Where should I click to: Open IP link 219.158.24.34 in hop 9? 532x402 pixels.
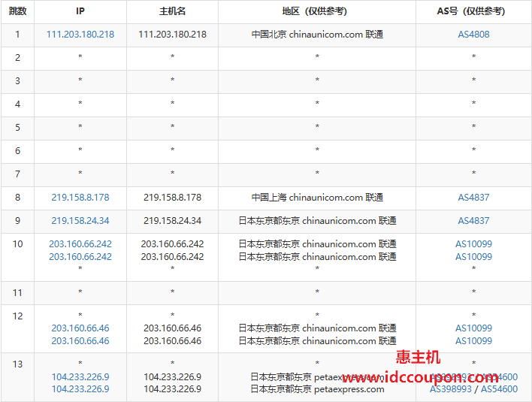(x=80, y=221)
